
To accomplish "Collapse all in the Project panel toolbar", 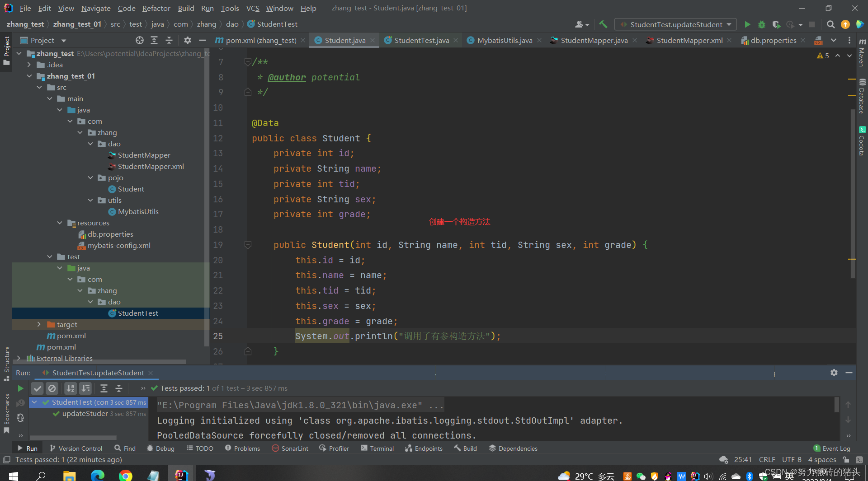I will pyautogui.click(x=169, y=41).
